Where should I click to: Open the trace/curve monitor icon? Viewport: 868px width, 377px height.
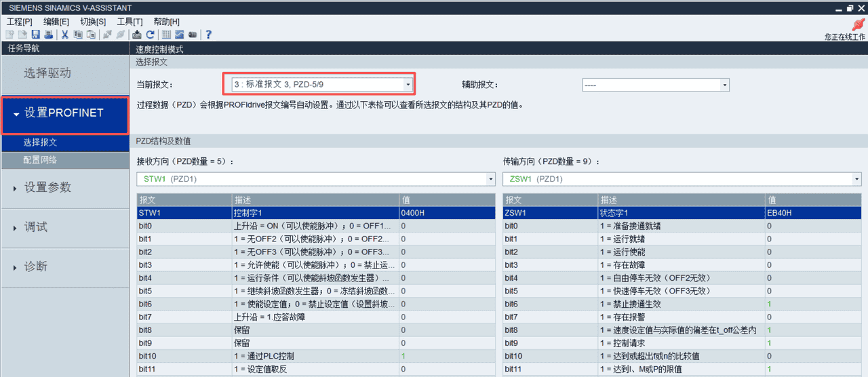coord(179,35)
